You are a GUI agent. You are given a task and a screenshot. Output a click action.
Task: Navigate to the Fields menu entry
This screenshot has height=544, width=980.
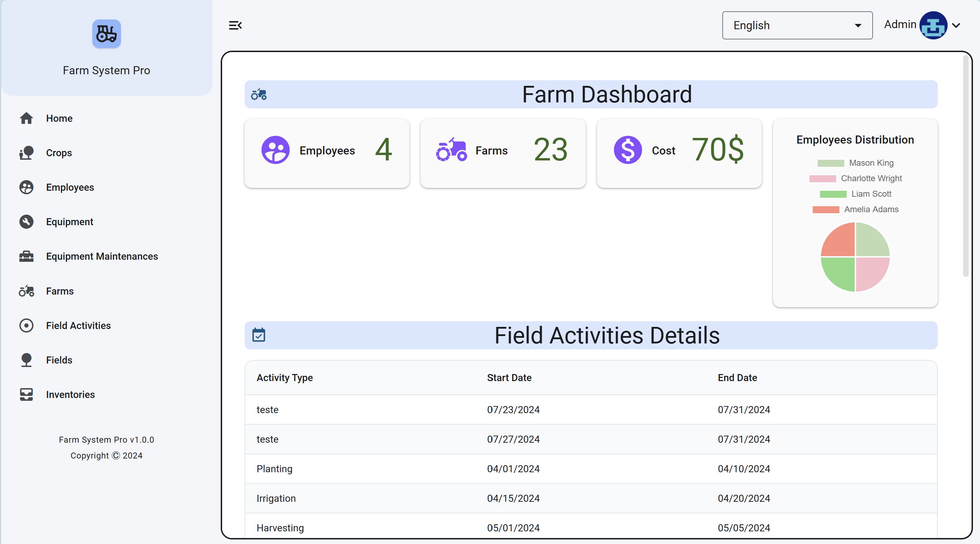click(x=59, y=360)
